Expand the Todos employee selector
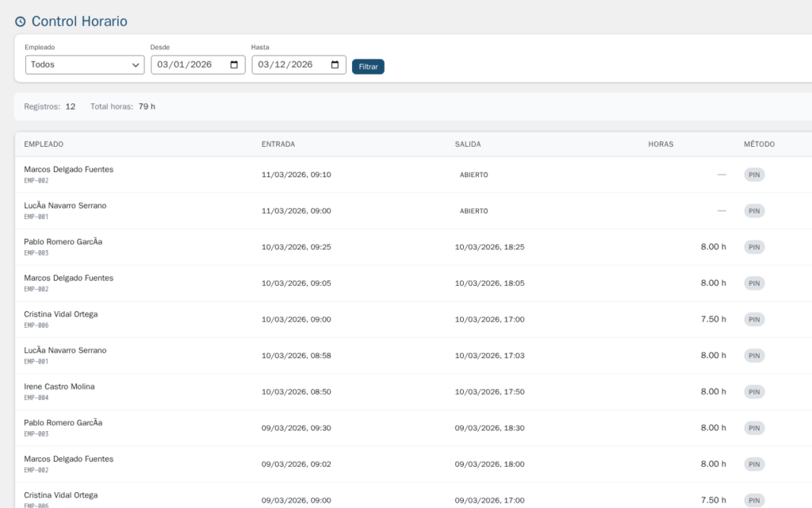812x508 pixels. click(84, 64)
